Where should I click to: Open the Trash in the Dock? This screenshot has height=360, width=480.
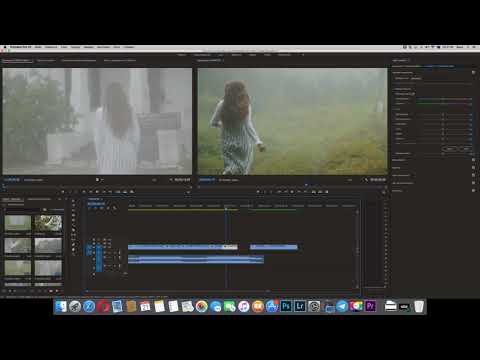[419, 306]
